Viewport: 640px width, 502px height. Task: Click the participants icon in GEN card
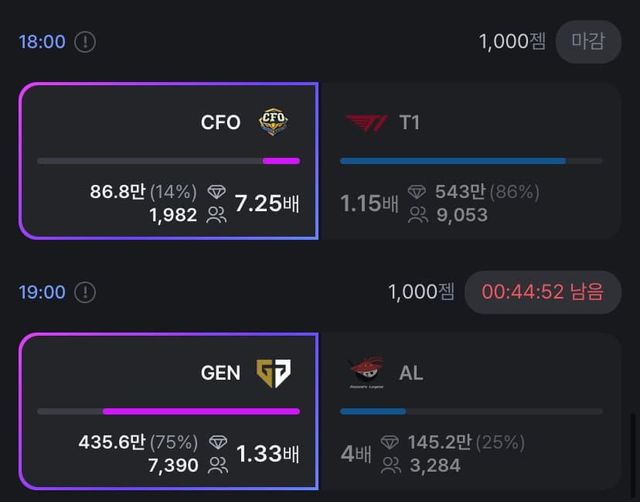pos(216,465)
